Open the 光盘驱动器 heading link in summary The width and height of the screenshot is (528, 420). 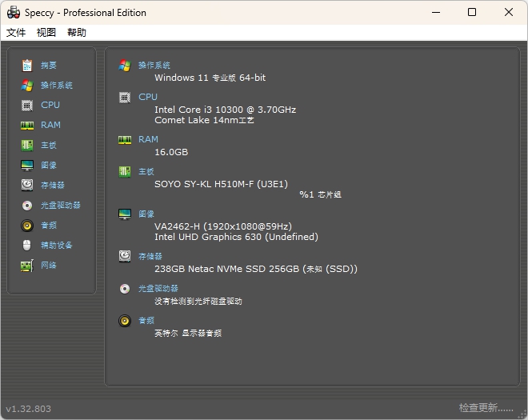pos(158,288)
